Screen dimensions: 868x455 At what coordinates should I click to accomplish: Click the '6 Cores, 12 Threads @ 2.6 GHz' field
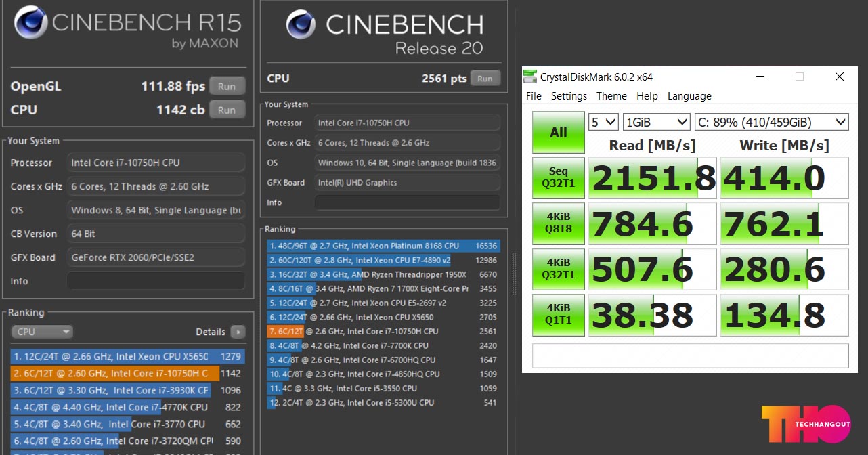[408, 143]
